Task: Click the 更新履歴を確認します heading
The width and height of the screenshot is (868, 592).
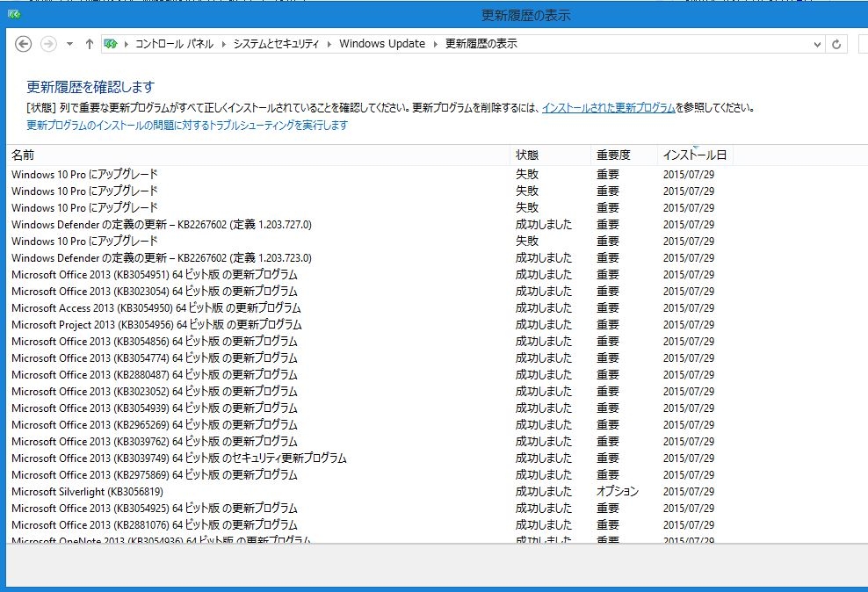Action: coord(90,87)
